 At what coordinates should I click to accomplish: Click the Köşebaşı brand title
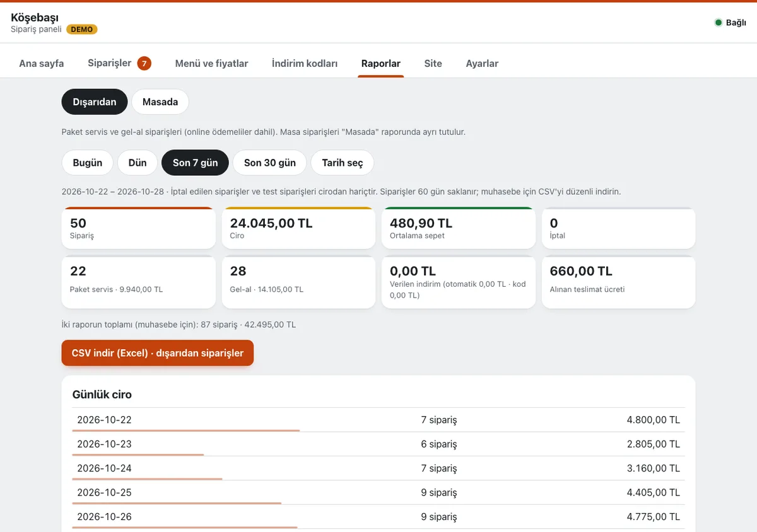coord(35,18)
